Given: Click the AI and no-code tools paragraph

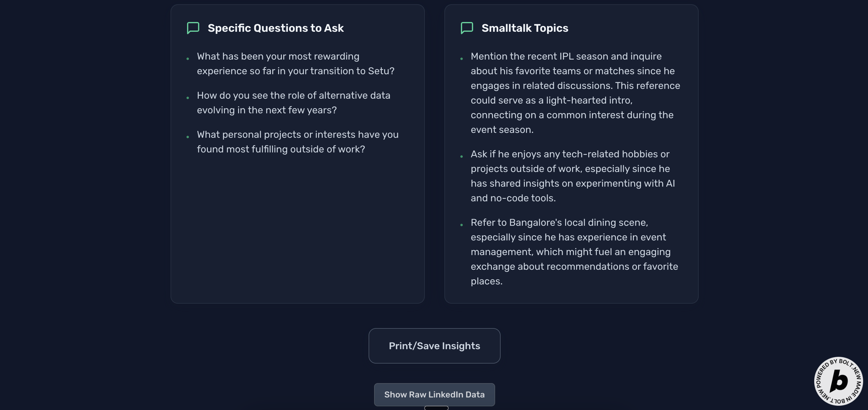Looking at the screenshot, I should pos(572,176).
